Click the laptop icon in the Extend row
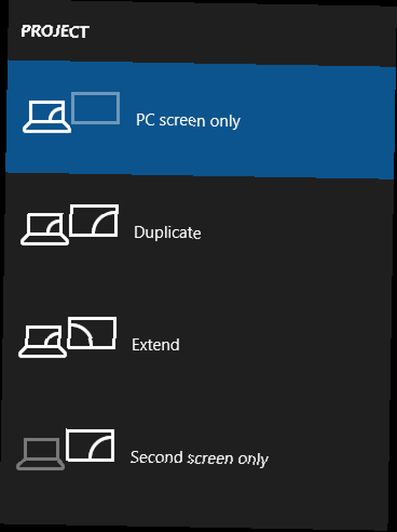Viewport: 397px width, 532px height. pyautogui.click(x=43, y=342)
